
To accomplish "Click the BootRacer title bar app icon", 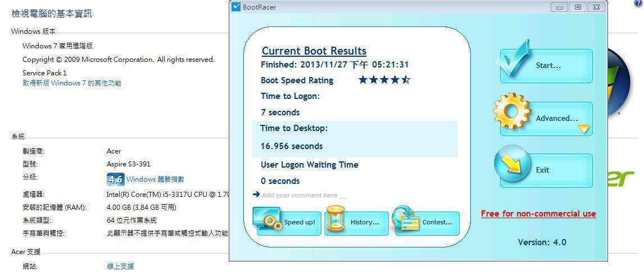I will pos(236,7).
